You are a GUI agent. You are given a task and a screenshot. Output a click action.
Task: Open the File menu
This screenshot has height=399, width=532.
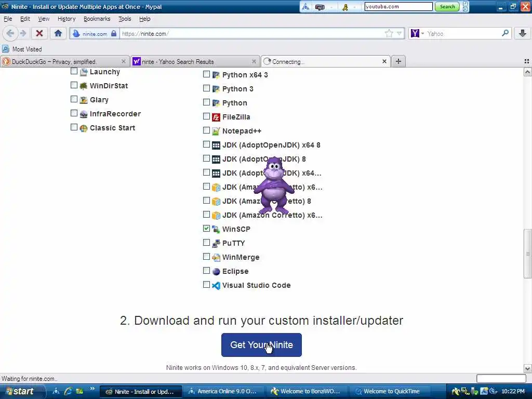[8, 19]
